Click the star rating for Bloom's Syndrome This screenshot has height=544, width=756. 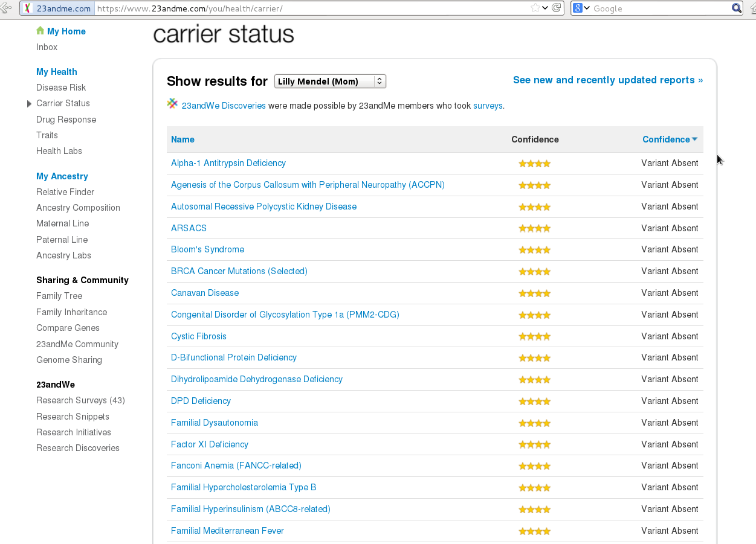click(x=535, y=250)
